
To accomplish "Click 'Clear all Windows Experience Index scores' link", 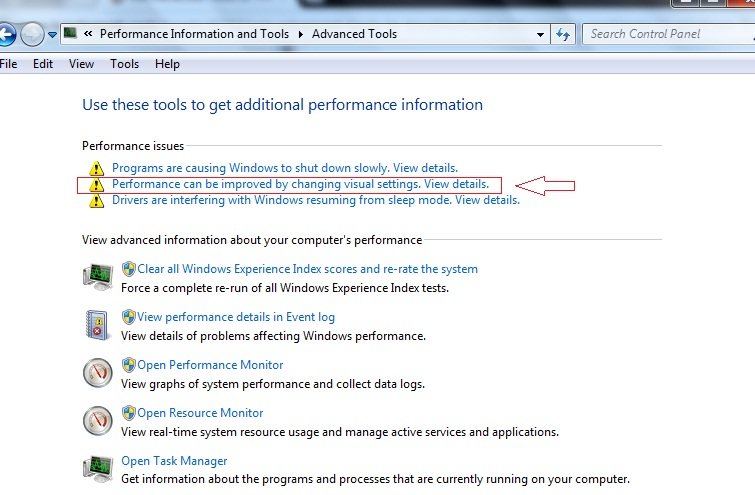I will coord(307,269).
